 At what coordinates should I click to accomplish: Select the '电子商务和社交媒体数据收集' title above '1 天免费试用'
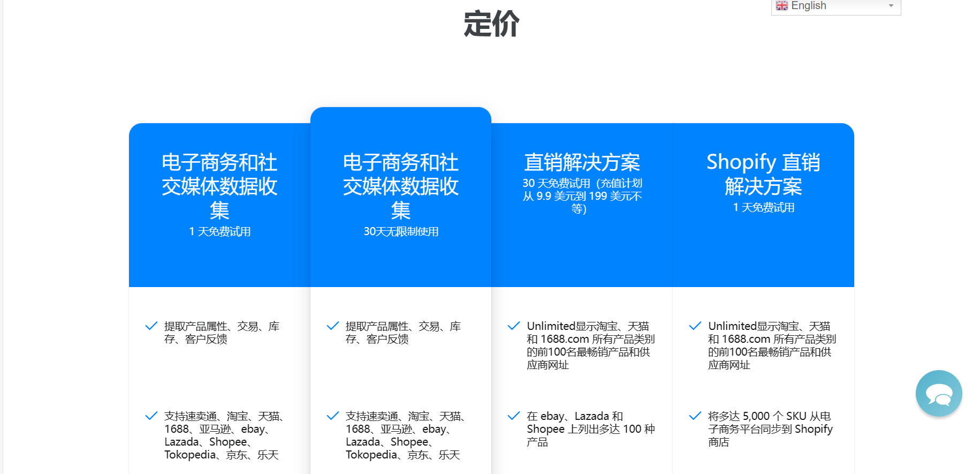pyautogui.click(x=219, y=186)
